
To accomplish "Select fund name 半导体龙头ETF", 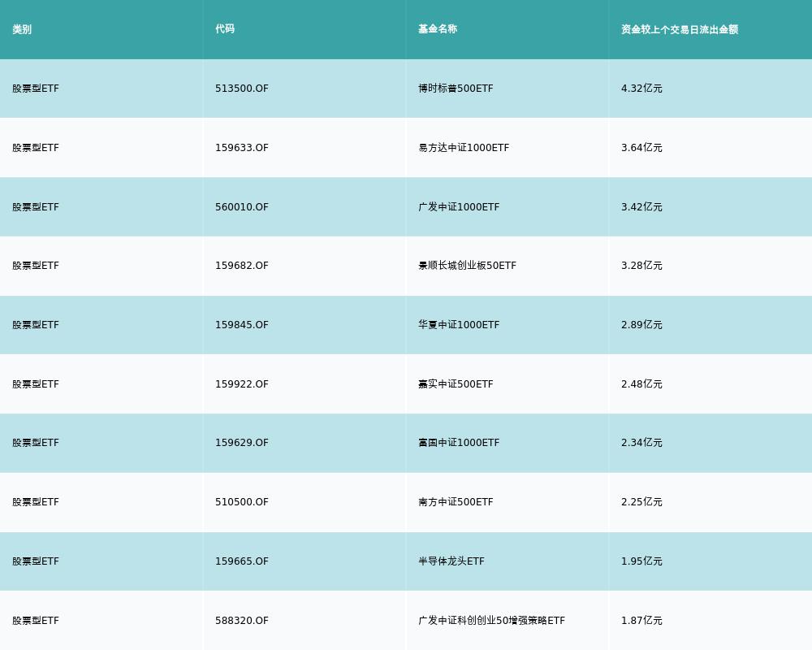I will point(451,561).
